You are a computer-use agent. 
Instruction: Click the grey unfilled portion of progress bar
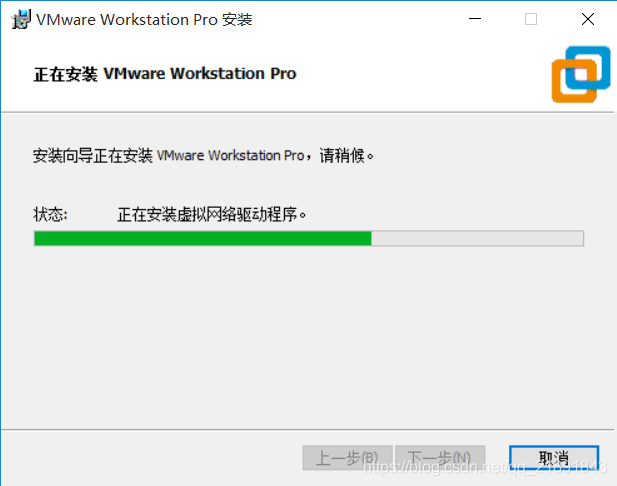pyautogui.click(x=477, y=238)
